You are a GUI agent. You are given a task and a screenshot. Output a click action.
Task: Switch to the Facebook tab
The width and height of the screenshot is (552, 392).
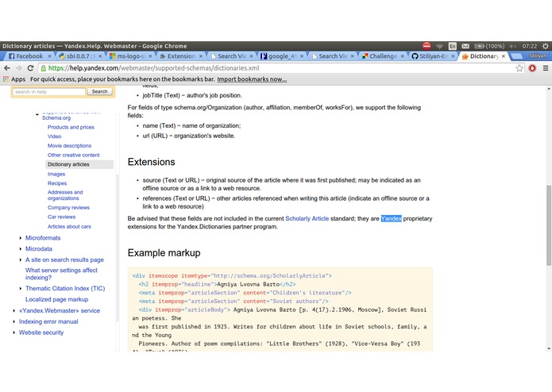(28, 56)
